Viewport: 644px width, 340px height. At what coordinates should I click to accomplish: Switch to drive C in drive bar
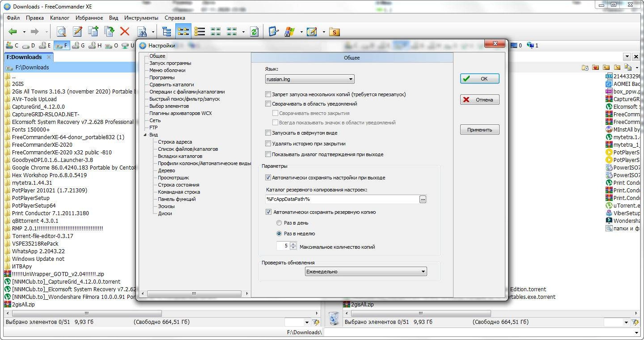[13, 45]
